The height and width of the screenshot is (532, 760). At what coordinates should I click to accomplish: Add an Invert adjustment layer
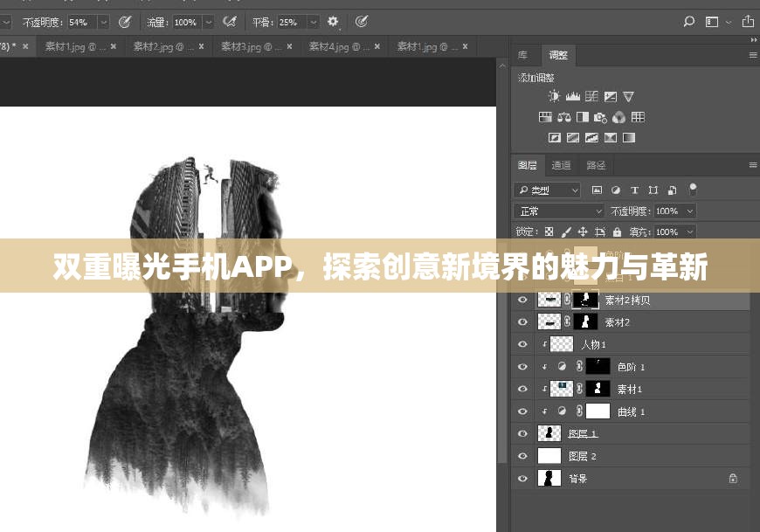click(555, 138)
